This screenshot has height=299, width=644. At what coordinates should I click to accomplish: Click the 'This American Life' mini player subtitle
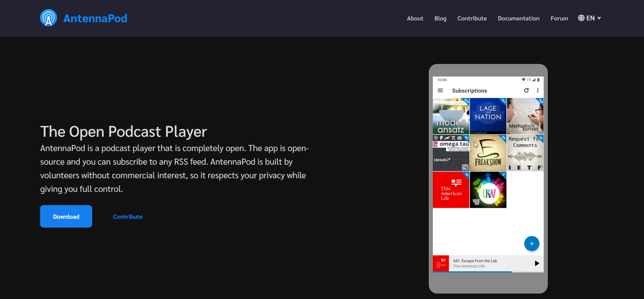pos(469,266)
